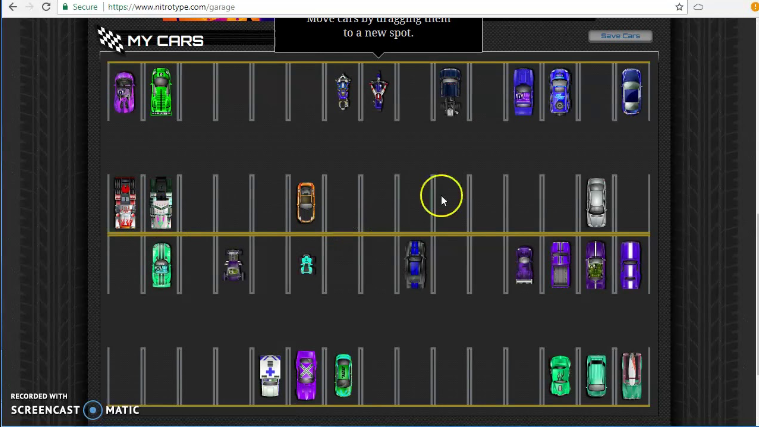Select the silver car in the second row
This screenshot has width=759, height=427.
pos(596,202)
